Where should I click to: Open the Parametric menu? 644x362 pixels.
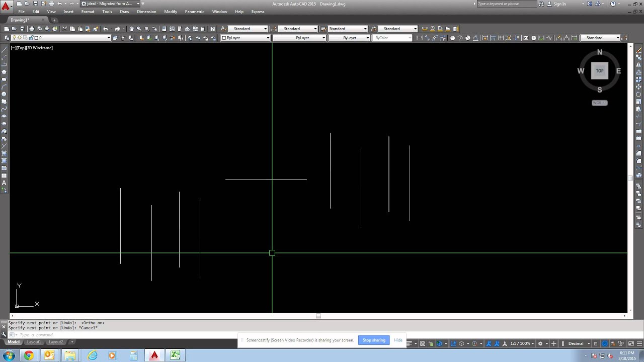pyautogui.click(x=194, y=12)
